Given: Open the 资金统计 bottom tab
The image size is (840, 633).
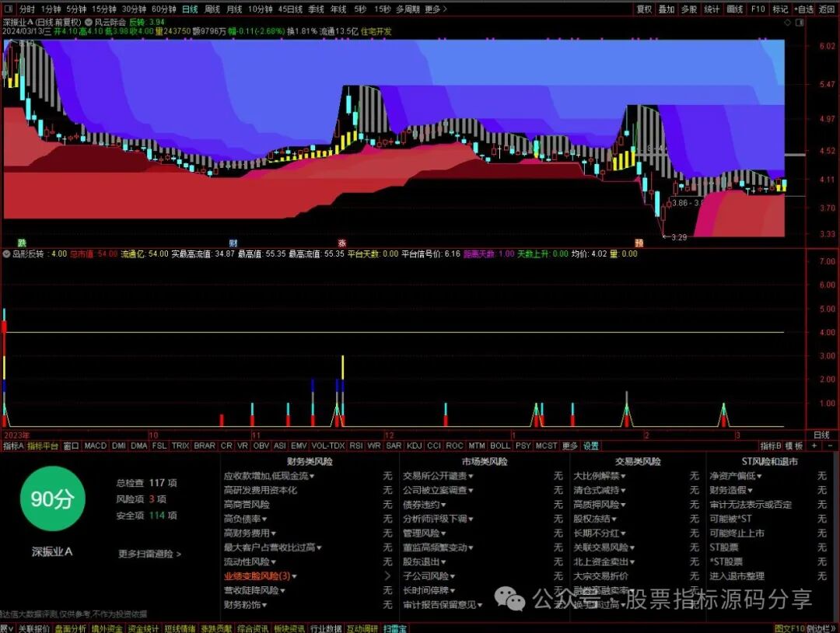Looking at the screenshot, I should click(x=143, y=628).
